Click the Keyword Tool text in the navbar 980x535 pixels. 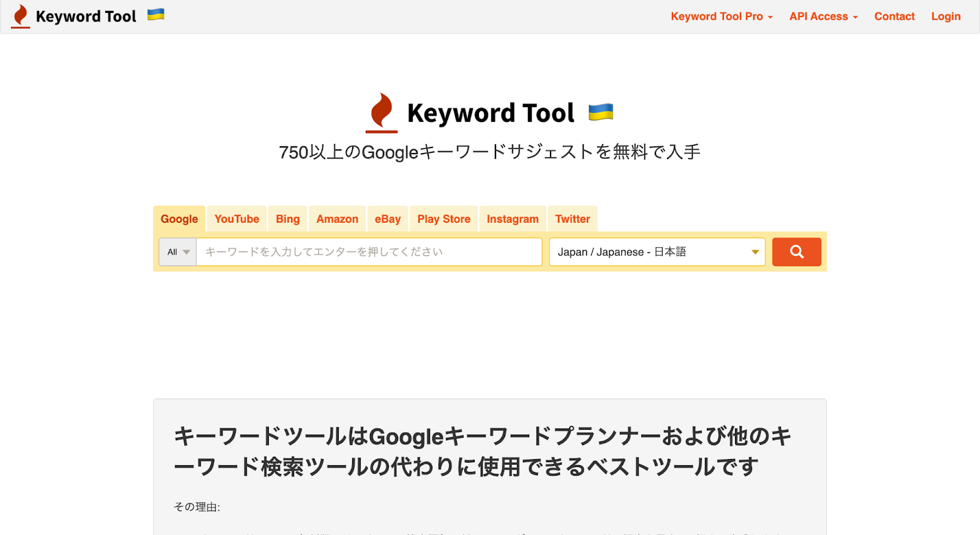86,17
